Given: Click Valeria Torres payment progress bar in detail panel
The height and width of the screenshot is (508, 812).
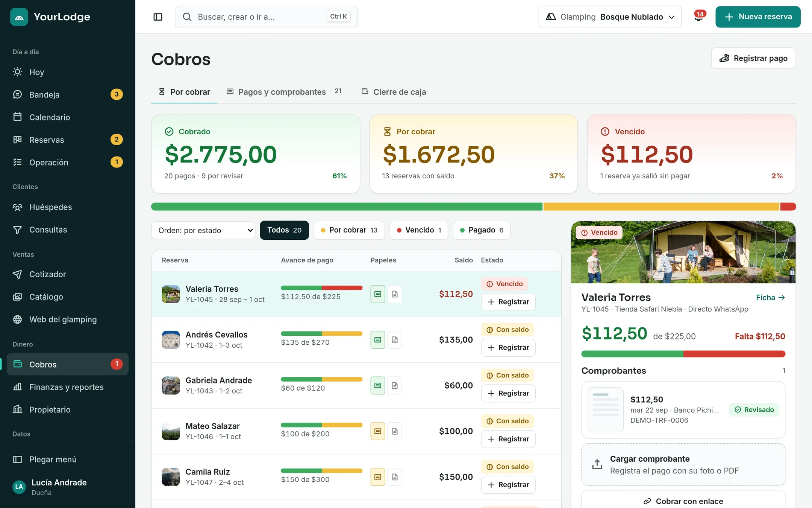Looking at the screenshot, I should (x=683, y=354).
